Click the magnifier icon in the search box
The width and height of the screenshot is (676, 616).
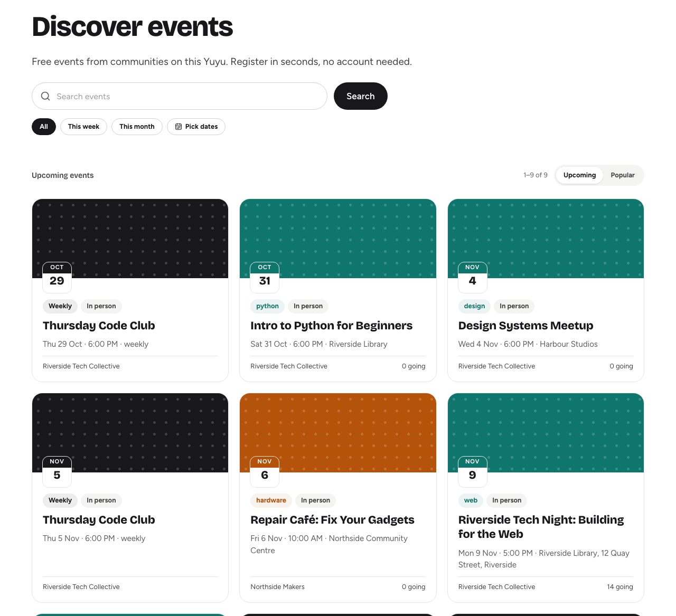(45, 96)
